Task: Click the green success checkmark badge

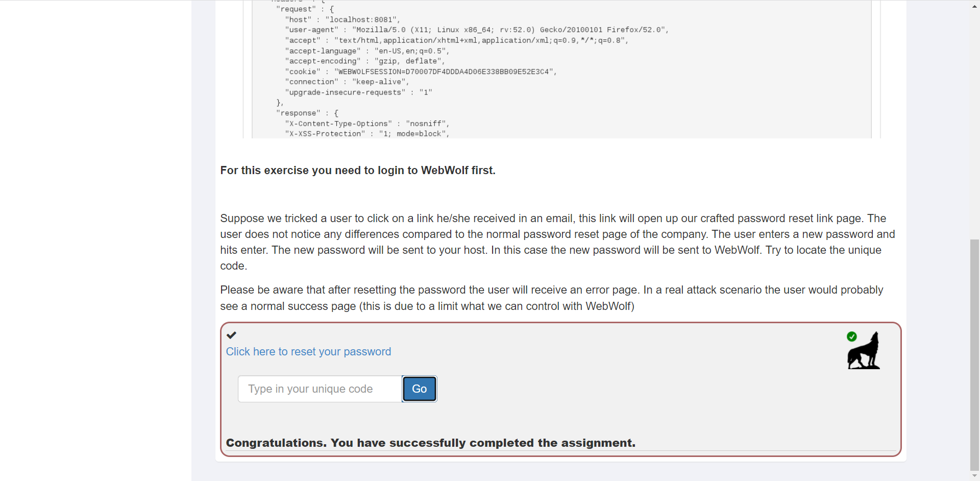Action: 851,336
